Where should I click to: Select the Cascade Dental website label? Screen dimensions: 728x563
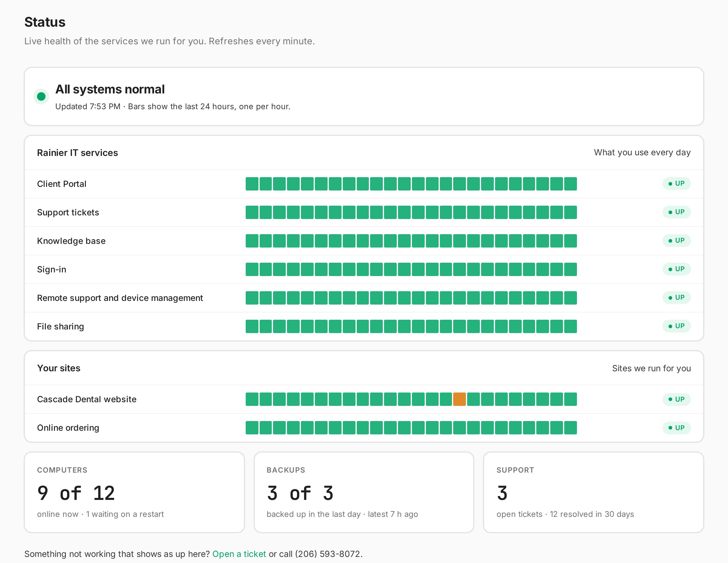(87, 399)
